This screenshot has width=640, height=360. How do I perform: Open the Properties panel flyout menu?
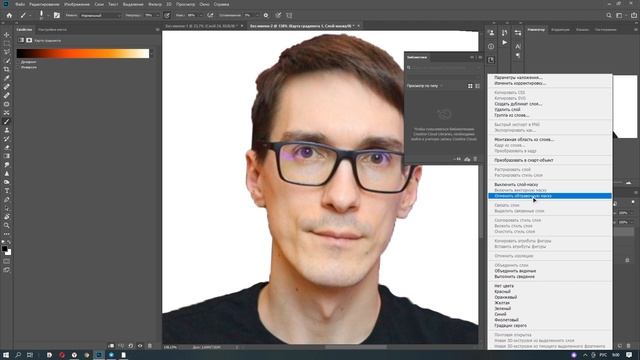click(157, 30)
